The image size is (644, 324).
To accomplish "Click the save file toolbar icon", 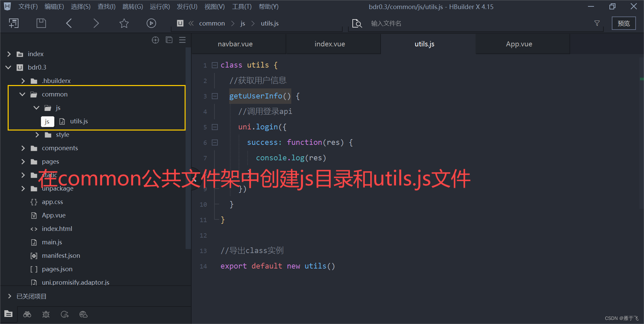I will [x=41, y=23].
